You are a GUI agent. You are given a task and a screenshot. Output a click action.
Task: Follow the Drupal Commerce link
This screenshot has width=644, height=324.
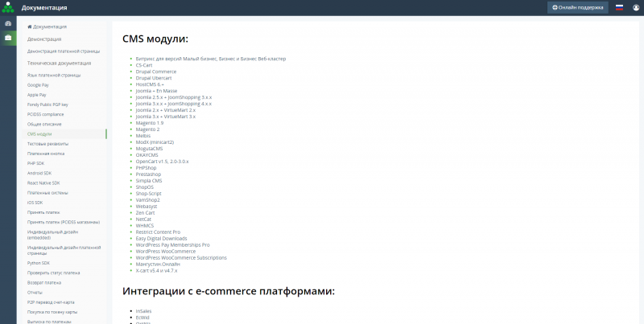pos(156,72)
